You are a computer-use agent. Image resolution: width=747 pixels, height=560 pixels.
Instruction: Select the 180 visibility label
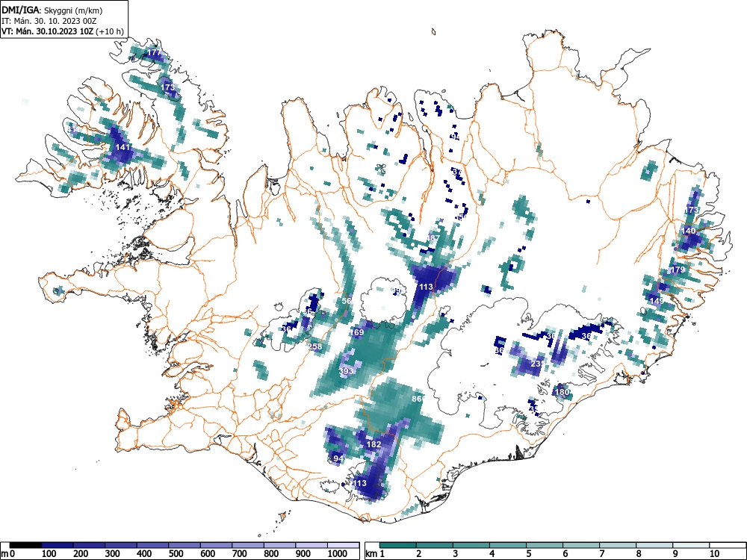pyautogui.click(x=562, y=393)
